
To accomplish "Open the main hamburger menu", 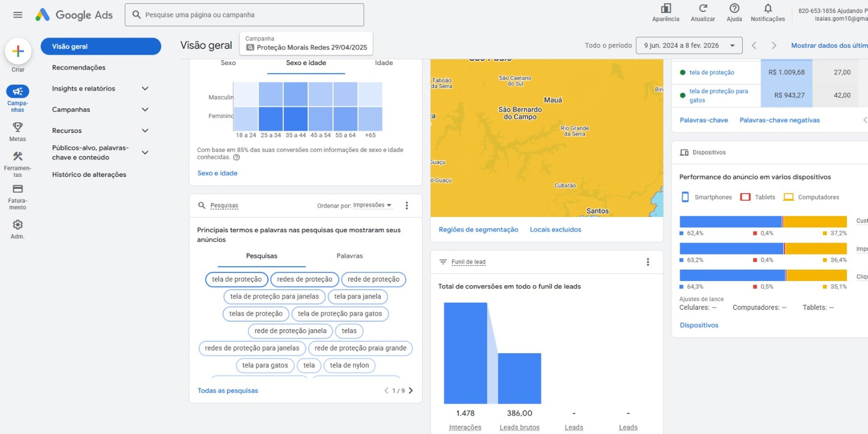I will tap(18, 15).
